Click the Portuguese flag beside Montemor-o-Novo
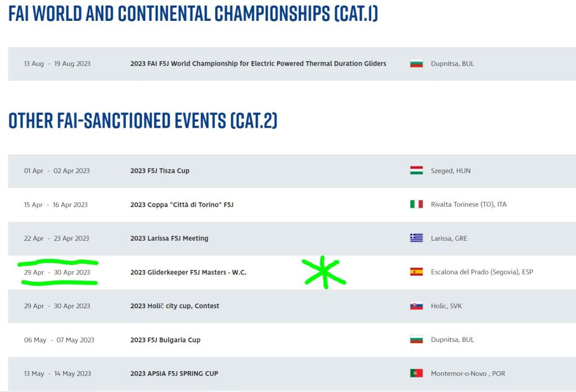The width and height of the screenshot is (576, 392). (416, 373)
